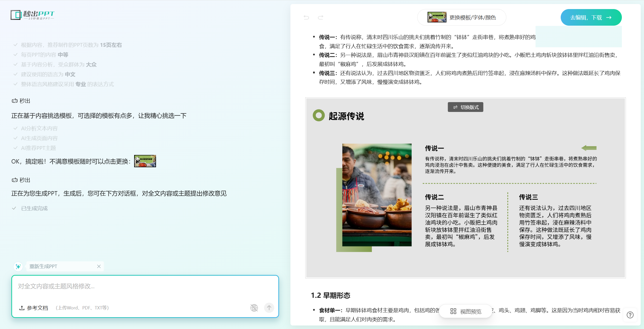Click the undo arrow icon
The height and width of the screenshot is (329, 644).
pyautogui.click(x=306, y=17)
